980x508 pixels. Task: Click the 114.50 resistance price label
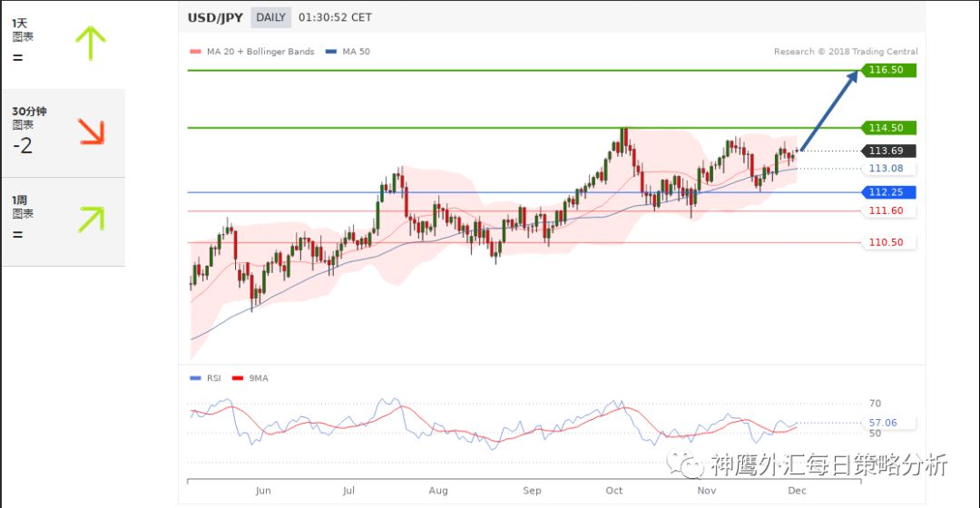pyautogui.click(x=888, y=128)
